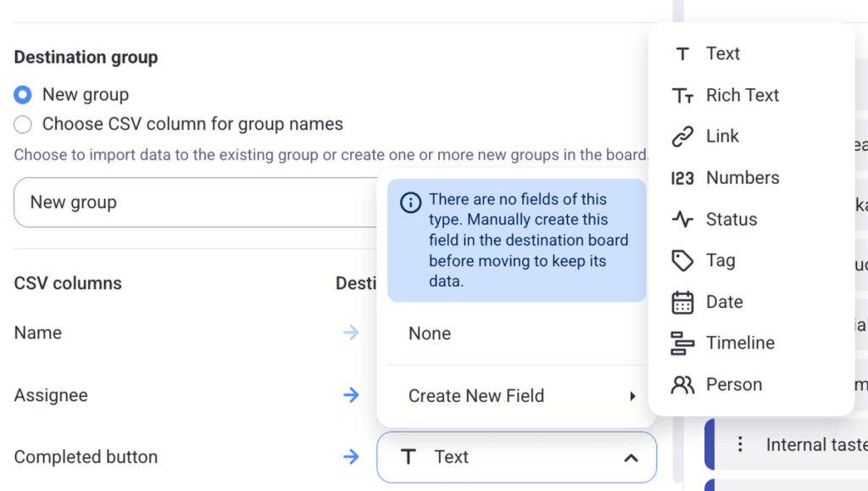Click the Date field calendar icon

[682, 302]
